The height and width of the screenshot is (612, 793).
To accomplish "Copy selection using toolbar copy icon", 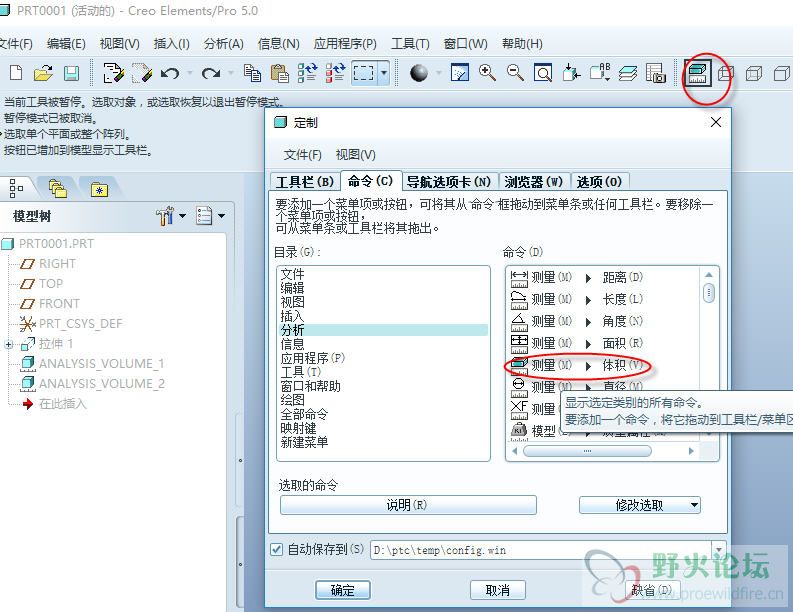I will tap(252, 73).
